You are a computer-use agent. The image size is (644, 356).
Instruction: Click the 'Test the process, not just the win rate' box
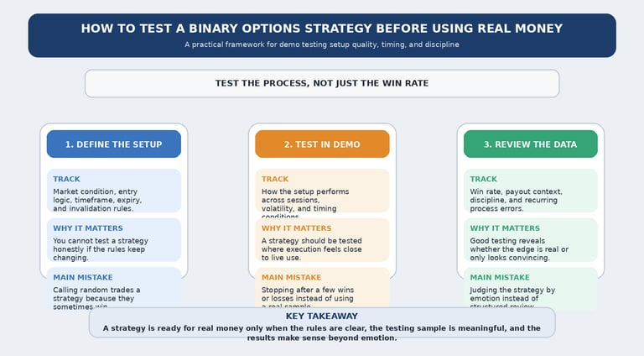pos(322,83)
